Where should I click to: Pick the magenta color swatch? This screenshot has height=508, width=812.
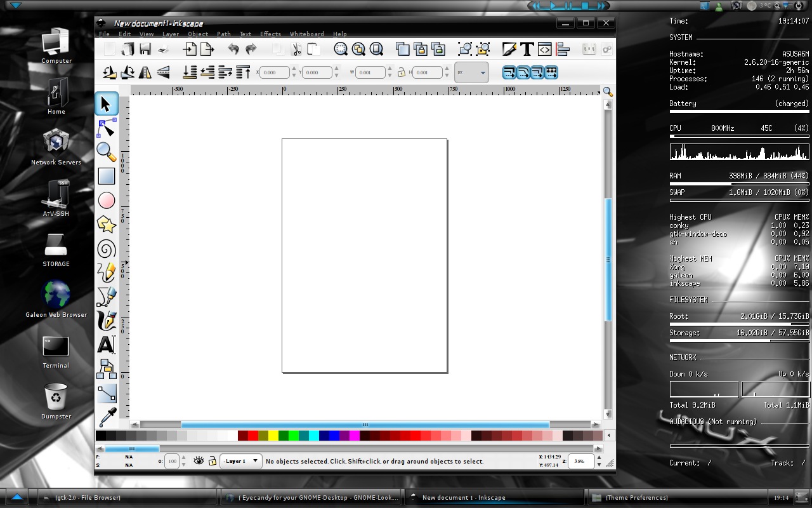pos(355,436)
